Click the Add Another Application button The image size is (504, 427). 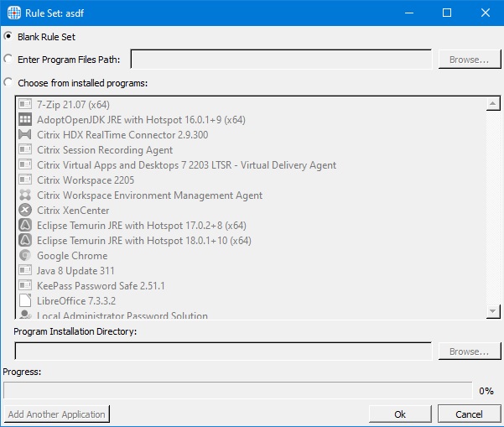pyautogui.click(x=57, y=414)
